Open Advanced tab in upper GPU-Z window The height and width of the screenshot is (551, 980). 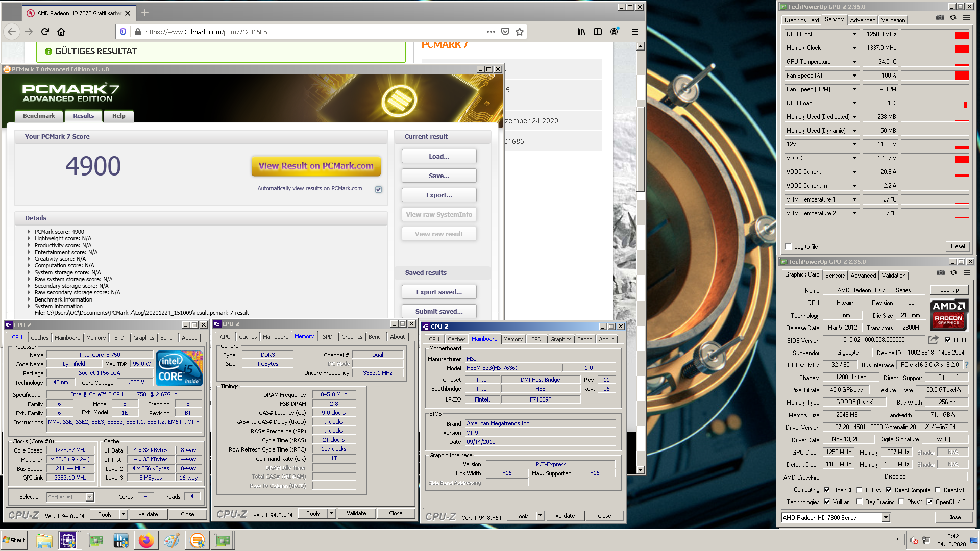[x=863, y=20]
